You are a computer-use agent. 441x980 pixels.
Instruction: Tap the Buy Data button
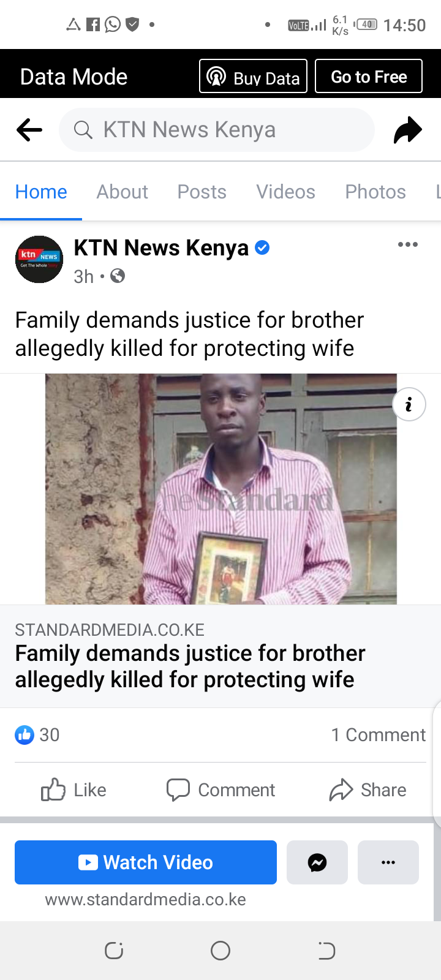tap(254, 77)
